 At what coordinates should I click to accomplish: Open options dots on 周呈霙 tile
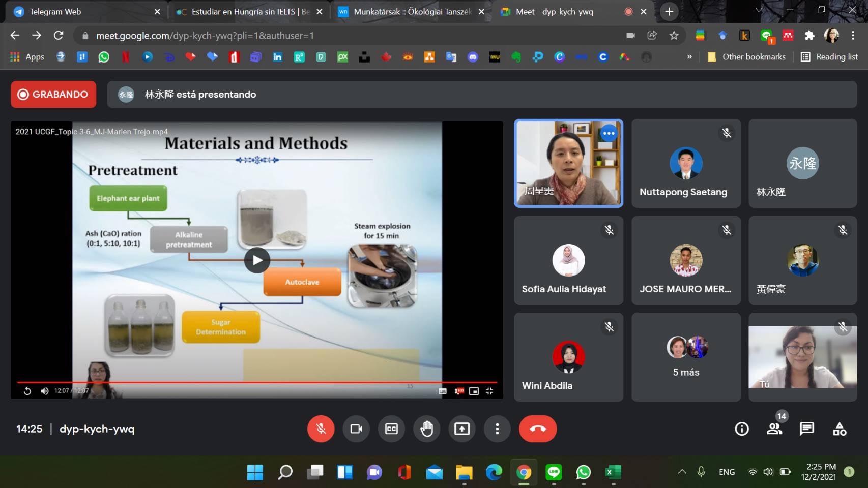tap(609, 133)
